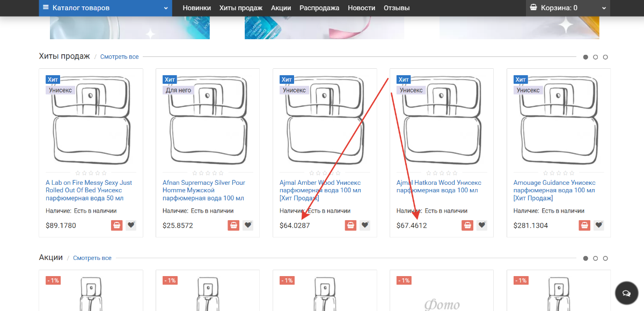Click the price $89.1780

[x=61, y=226]
